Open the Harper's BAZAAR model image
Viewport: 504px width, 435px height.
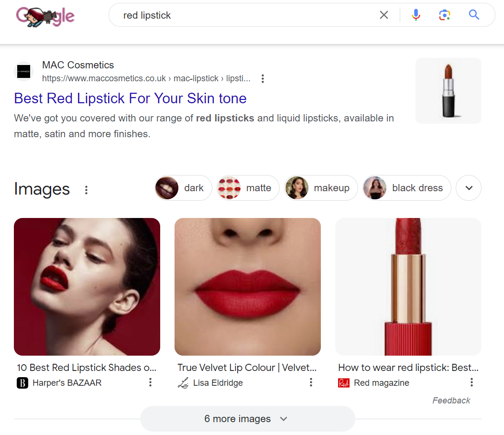tap(87, 287)
